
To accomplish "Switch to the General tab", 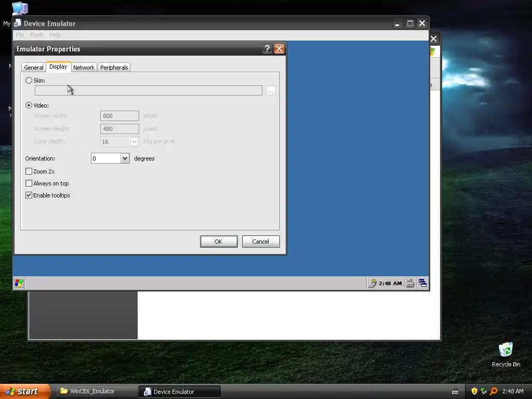I will [34, 68].
